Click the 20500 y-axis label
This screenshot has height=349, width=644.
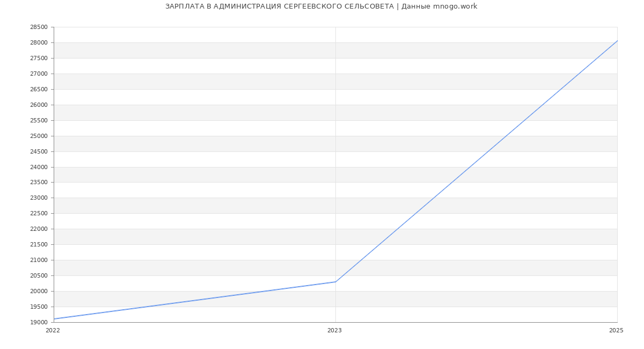coord(39,276)
